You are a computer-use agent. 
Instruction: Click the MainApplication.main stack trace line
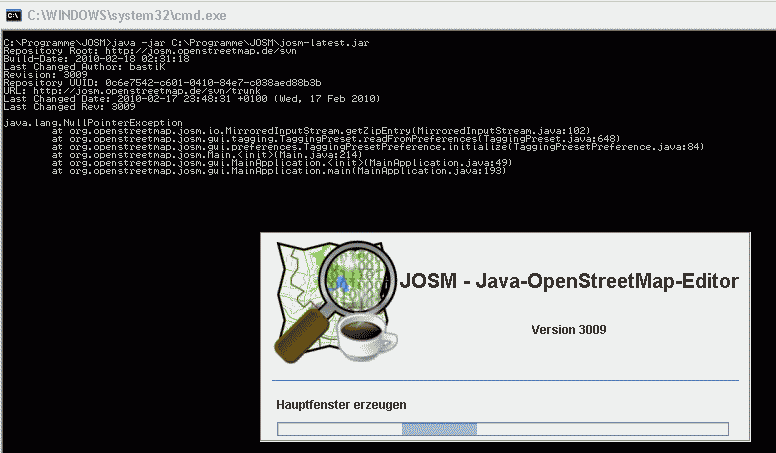(280, 171)
